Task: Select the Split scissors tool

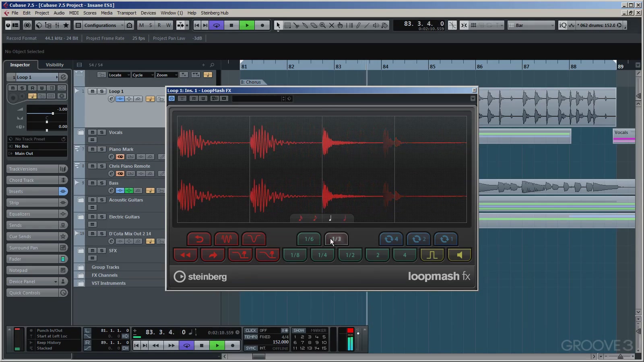Action: (x=296, y=25)
